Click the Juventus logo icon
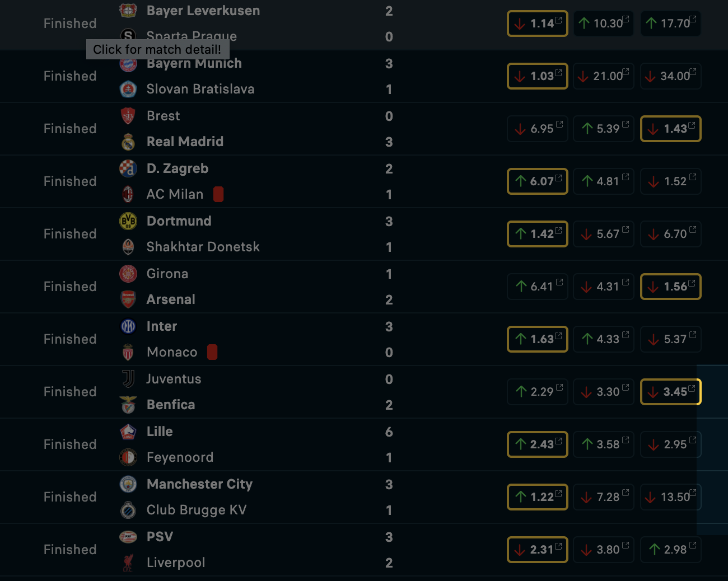 click(x=128, y=379)
